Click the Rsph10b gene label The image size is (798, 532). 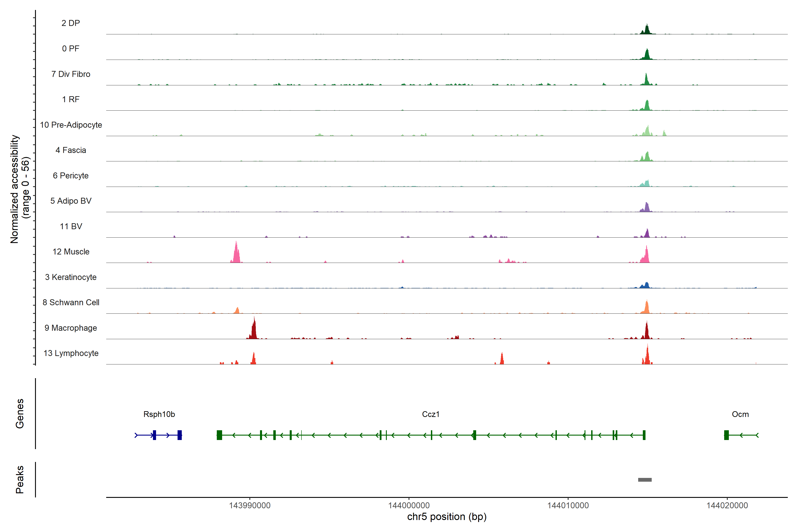tap(159, 414)
